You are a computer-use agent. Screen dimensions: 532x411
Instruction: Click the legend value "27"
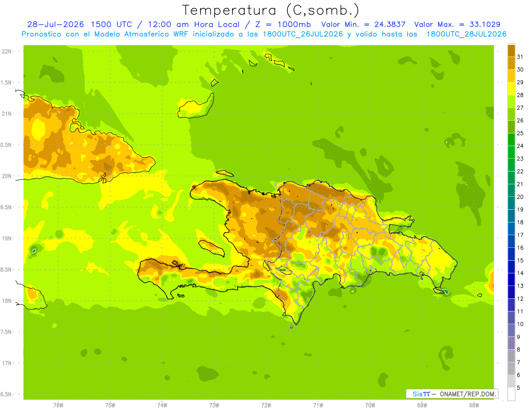click(x=520, y=108)
